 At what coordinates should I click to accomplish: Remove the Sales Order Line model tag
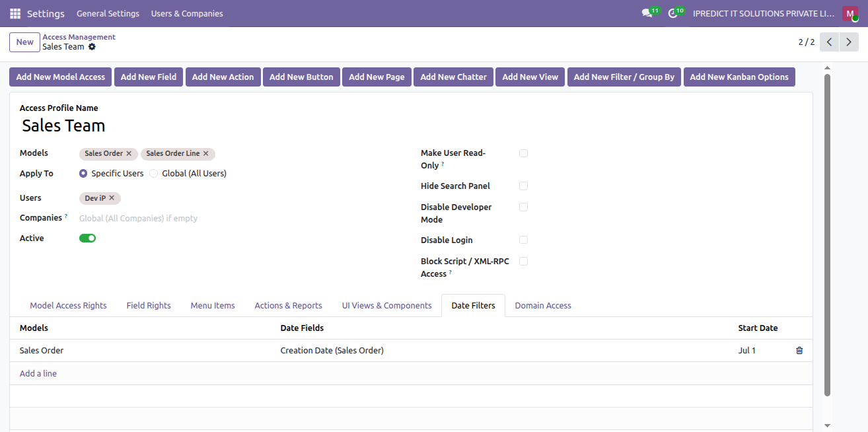click(x=205, y=153)
